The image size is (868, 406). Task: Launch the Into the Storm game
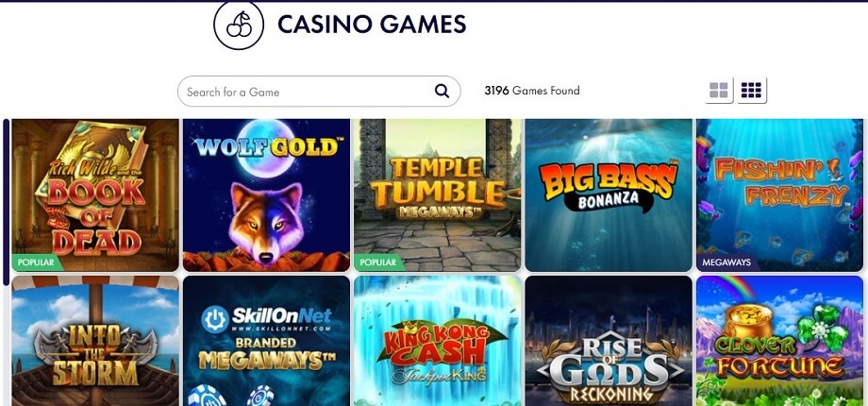(95, 341)
